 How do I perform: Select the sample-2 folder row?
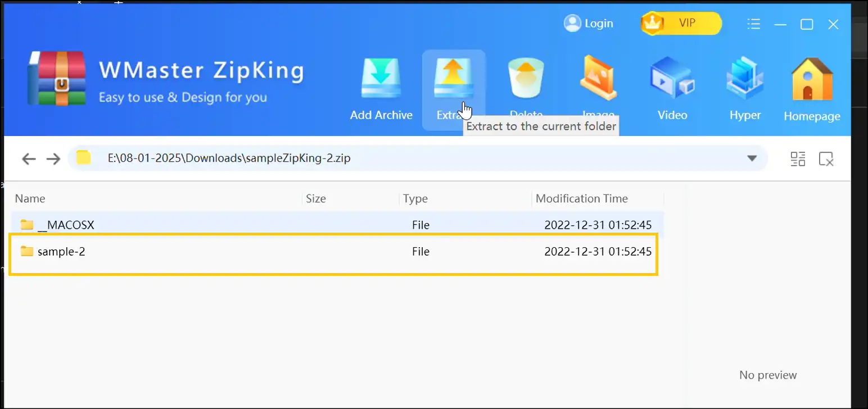click(x=337, y=251)
